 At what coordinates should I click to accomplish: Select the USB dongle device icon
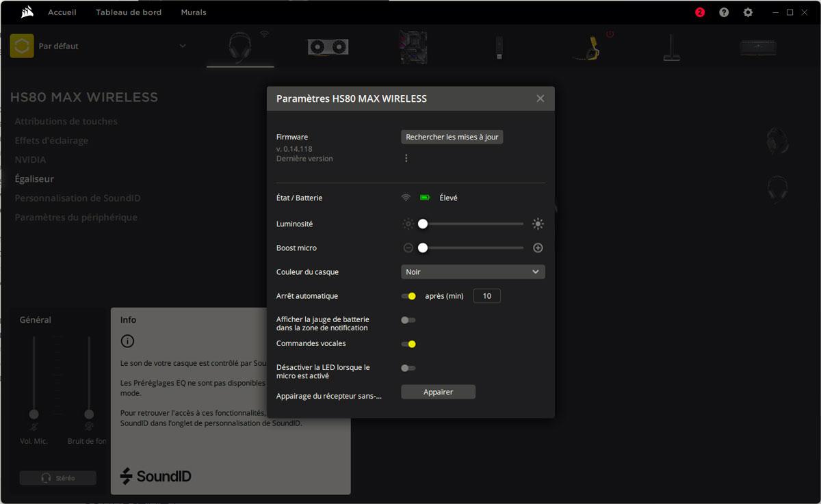tap(500, 47)
